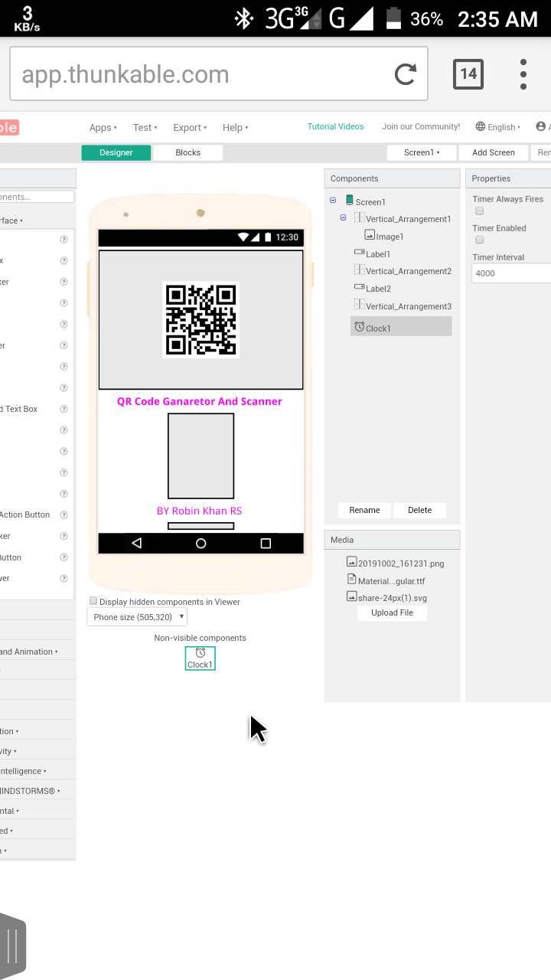This screenshot has width=551, height=980.
Task: Open the Apps menu
Action: tap(103, 128)
